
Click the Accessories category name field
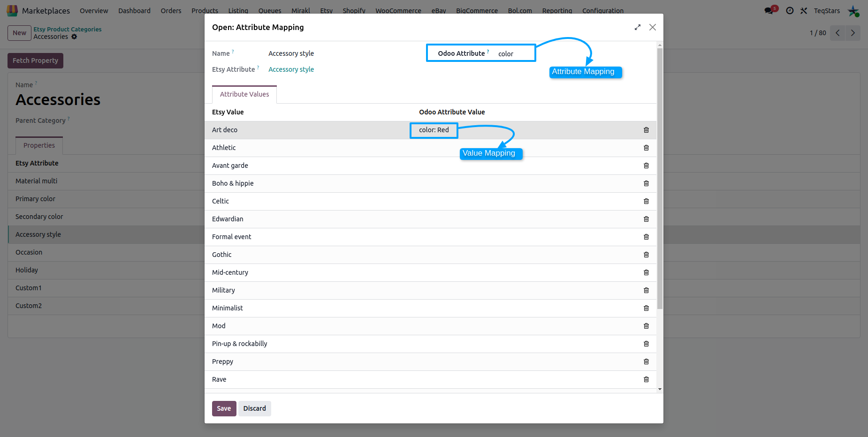click(58, 100)
